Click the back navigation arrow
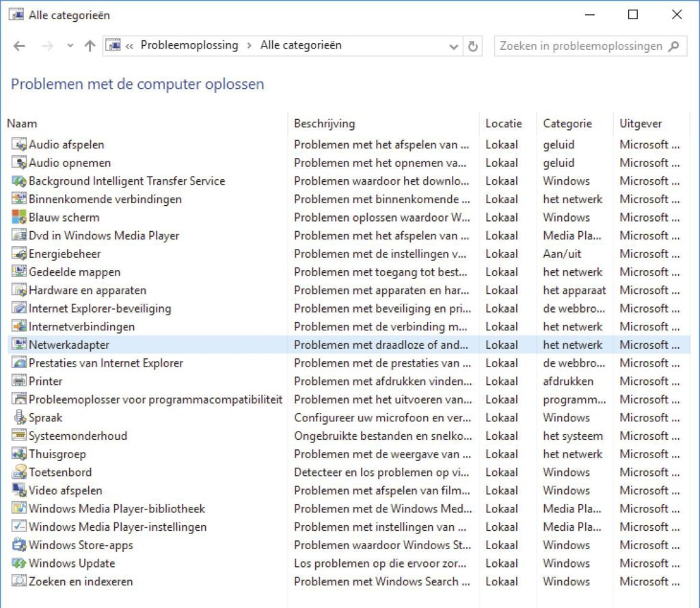The height and width of the screenshot is (608, 700). [19, 46]
